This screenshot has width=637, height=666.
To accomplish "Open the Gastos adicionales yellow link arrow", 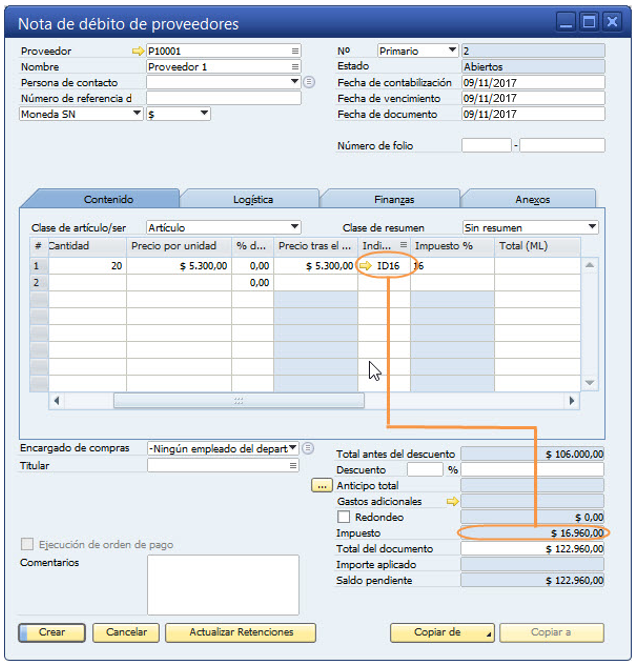I will (x=452, y=501).
